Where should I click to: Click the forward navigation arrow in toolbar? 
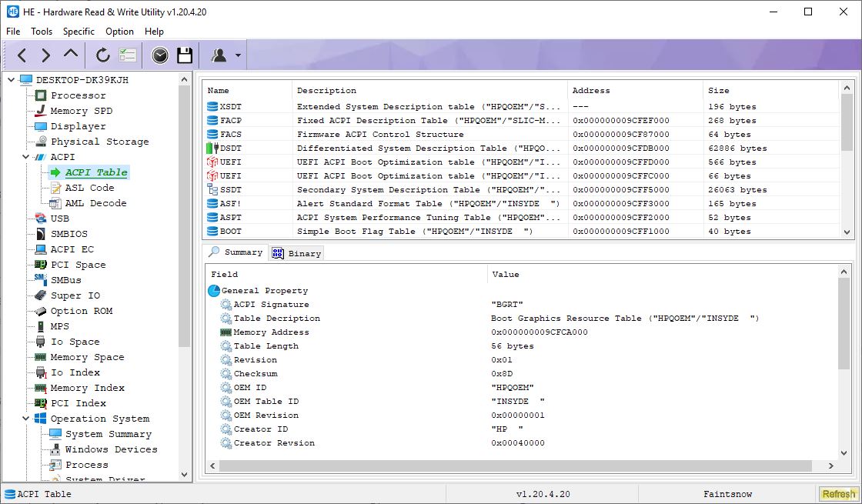(x=46, y=55)
